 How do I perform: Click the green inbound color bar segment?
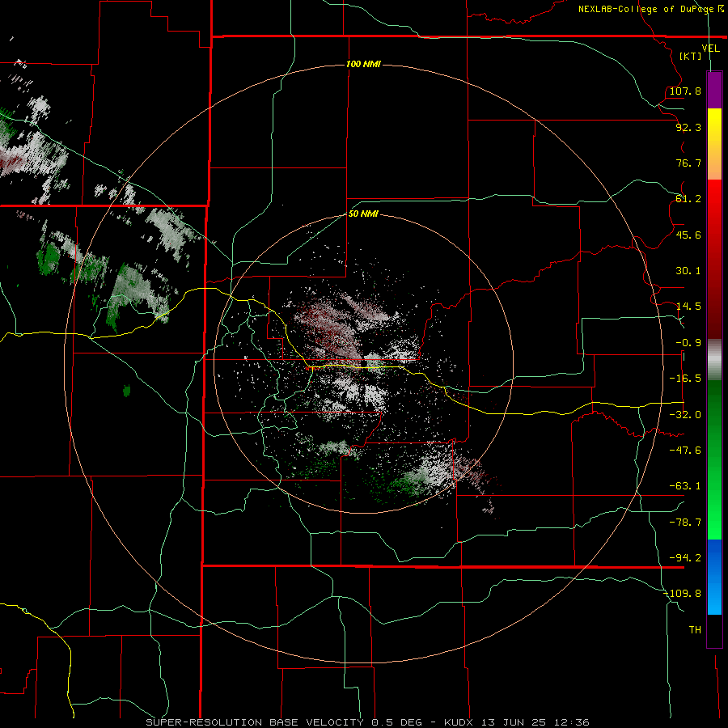click(x=714, y=459)
